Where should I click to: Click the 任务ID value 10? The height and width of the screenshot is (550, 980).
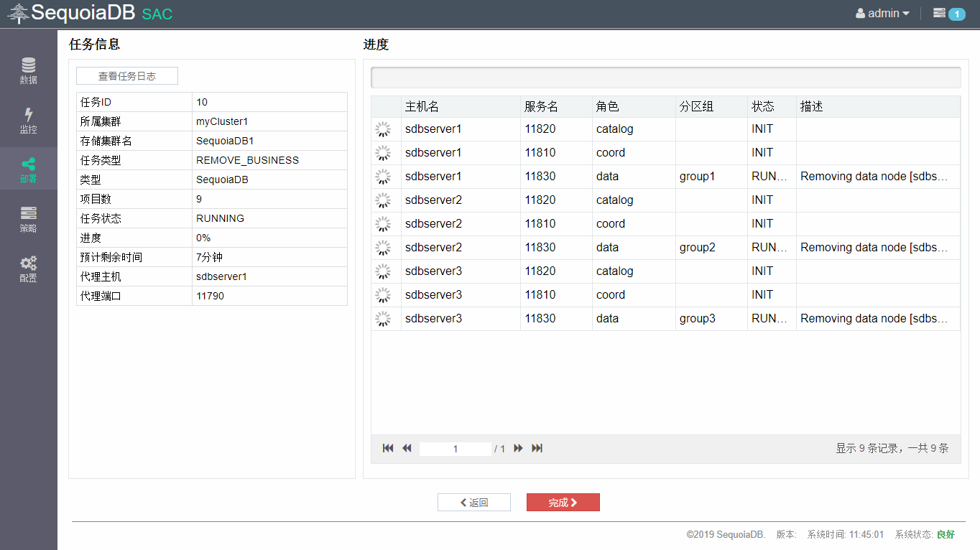coord(202,102)
